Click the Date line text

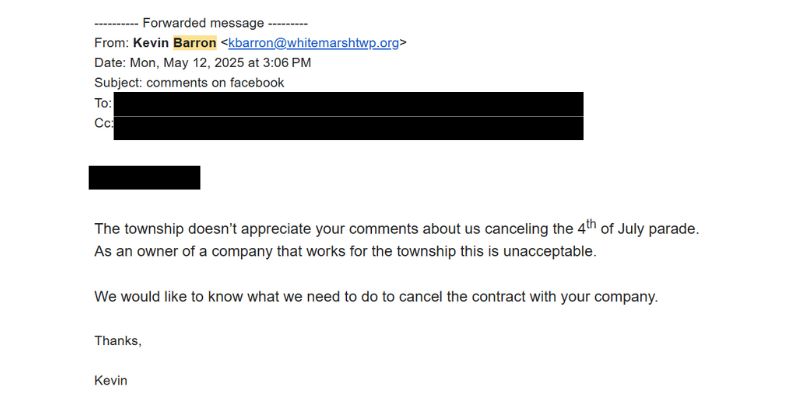point(203,63)
